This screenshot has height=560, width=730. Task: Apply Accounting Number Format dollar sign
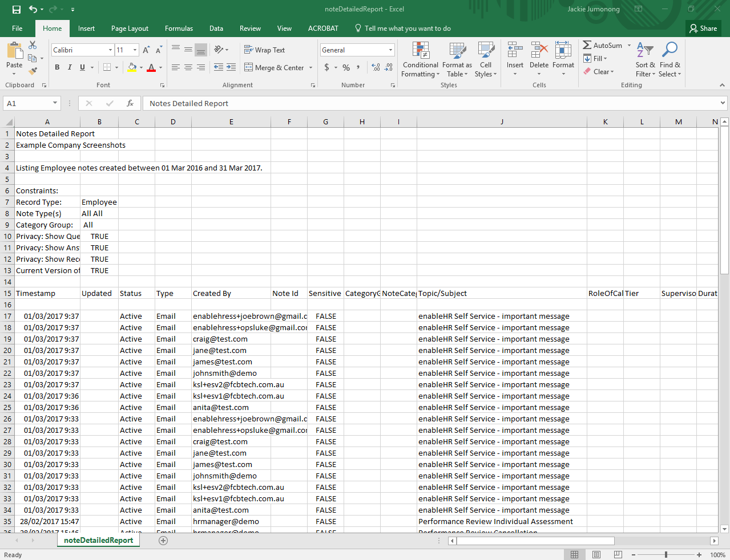326,67
